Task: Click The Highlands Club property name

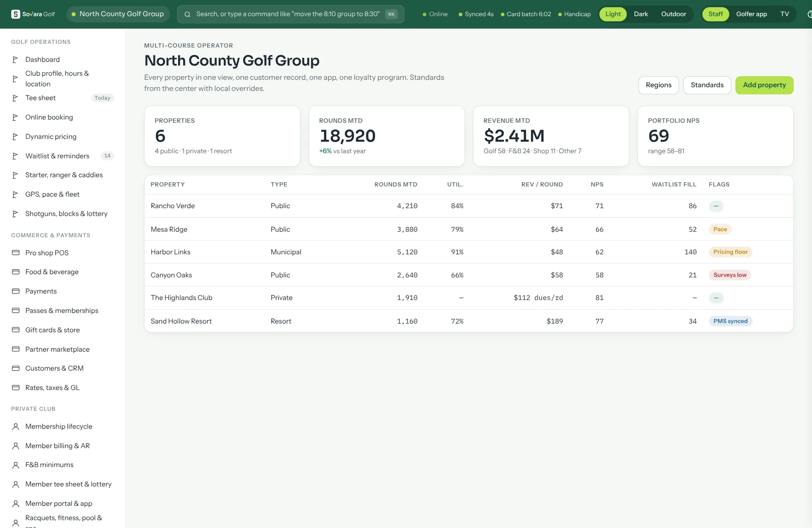Action: coord(181,298)
